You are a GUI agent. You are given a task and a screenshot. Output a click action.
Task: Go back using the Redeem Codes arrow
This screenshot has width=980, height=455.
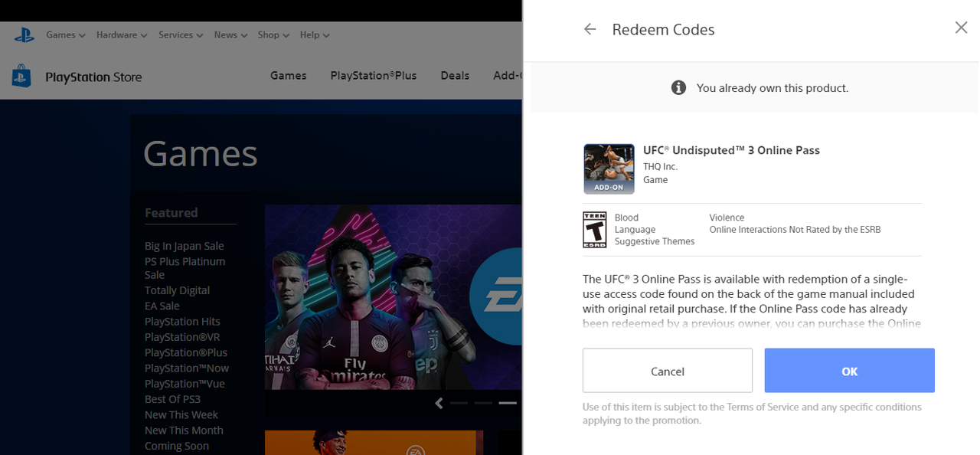590,29
